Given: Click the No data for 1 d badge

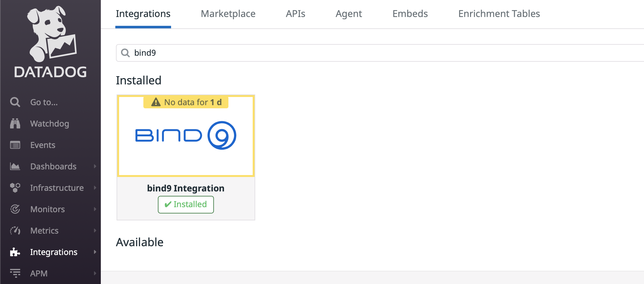Looking at the screenshot, I should (186, 102).
